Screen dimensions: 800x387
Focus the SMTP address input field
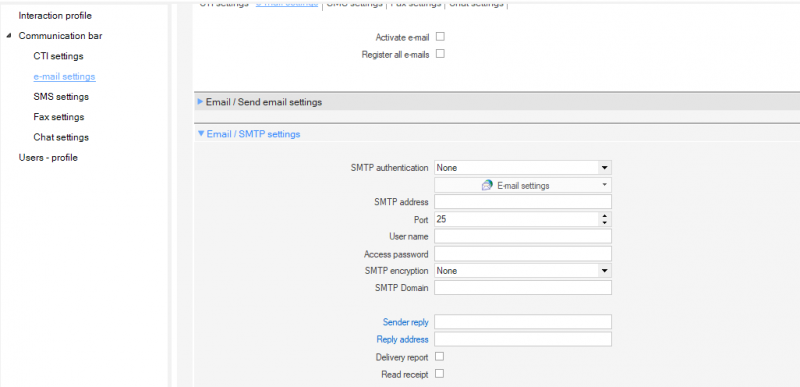522,202
